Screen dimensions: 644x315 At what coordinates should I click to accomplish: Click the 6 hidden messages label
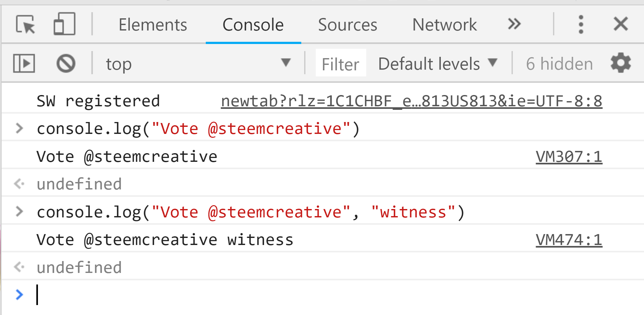pos(559,64)
